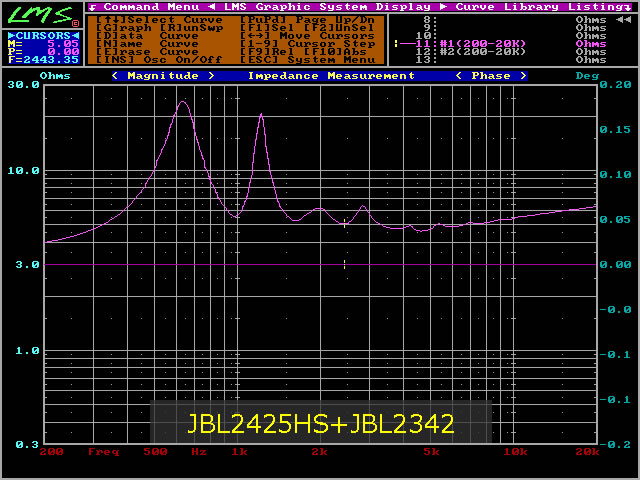This screenshot has height=480, width=640.
Task: Click the 10.0 value on the Ohms axis
Action: [24, 171]
